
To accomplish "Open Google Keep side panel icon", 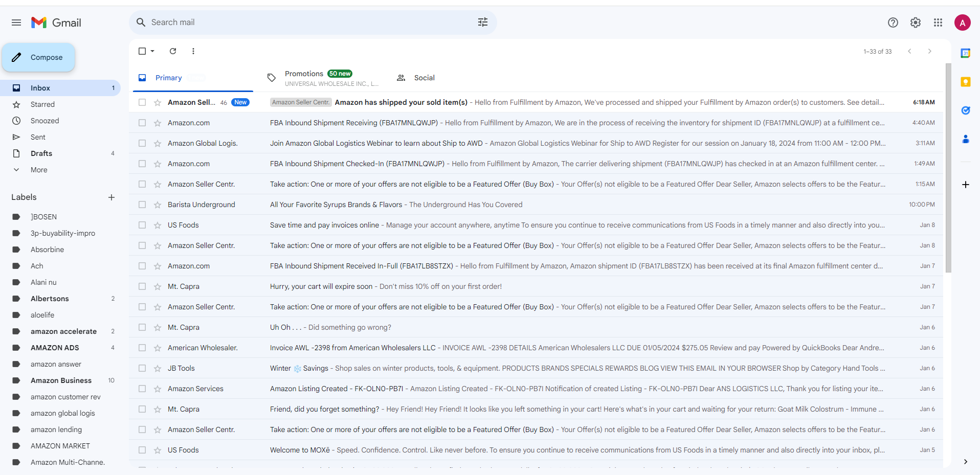I will click(x=966, y=82).
